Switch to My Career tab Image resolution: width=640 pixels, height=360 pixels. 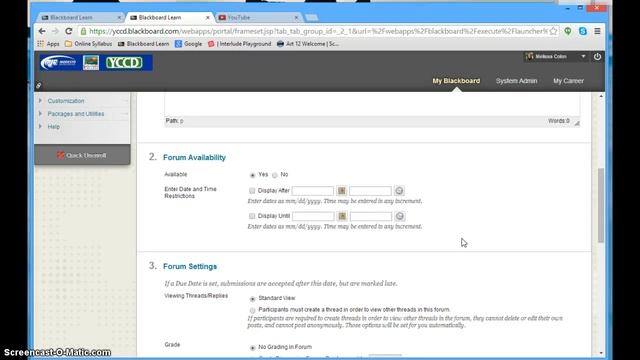(x=568, y=81)
